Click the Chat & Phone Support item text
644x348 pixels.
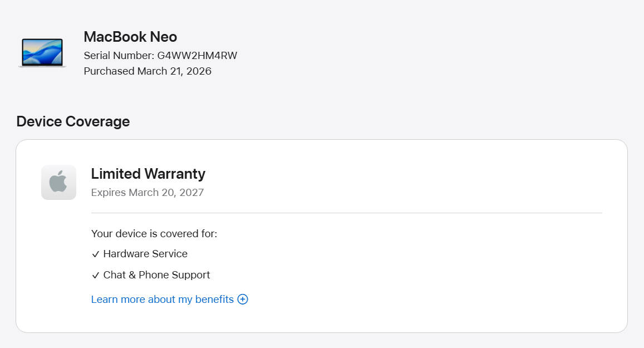[156, 275]
